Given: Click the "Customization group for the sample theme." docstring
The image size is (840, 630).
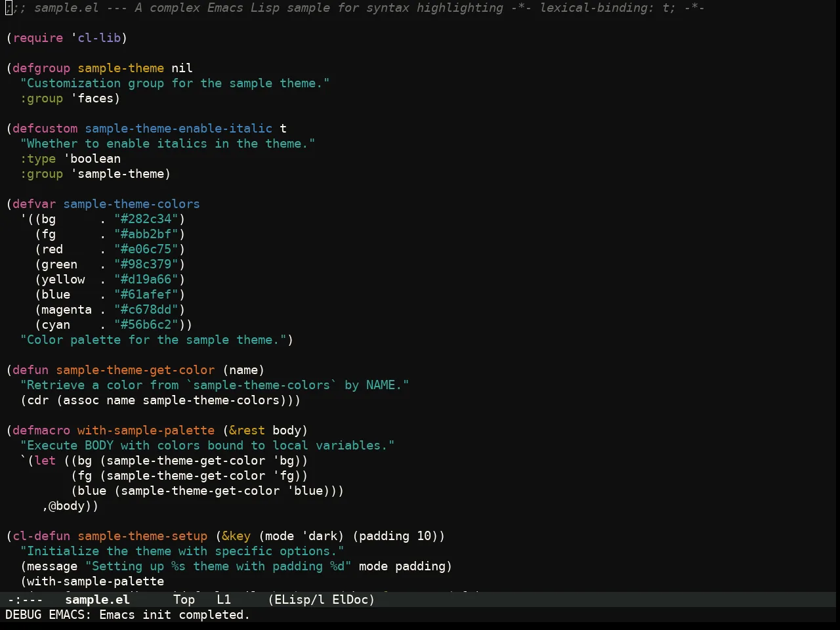Looking at the screenshot, I should (175, 83).
